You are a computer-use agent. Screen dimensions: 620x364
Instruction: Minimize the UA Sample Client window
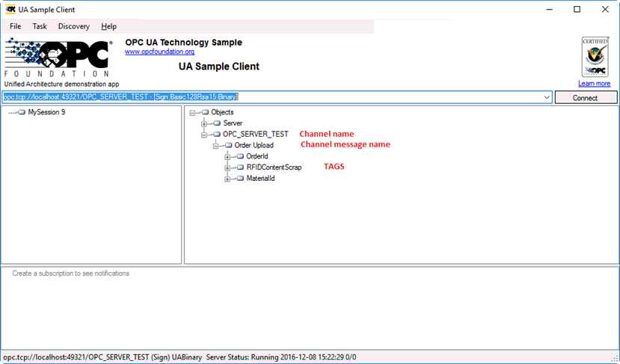[549, 10]
